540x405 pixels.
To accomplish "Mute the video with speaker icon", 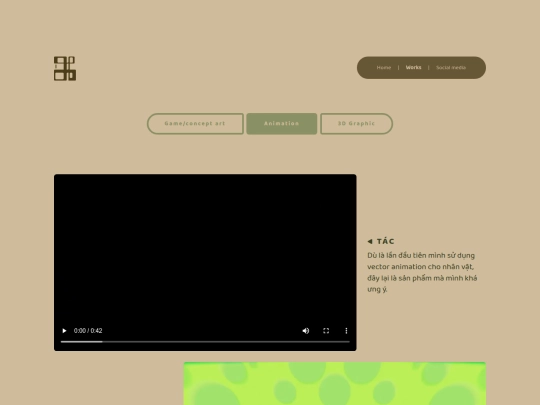I will coord(305,331).
